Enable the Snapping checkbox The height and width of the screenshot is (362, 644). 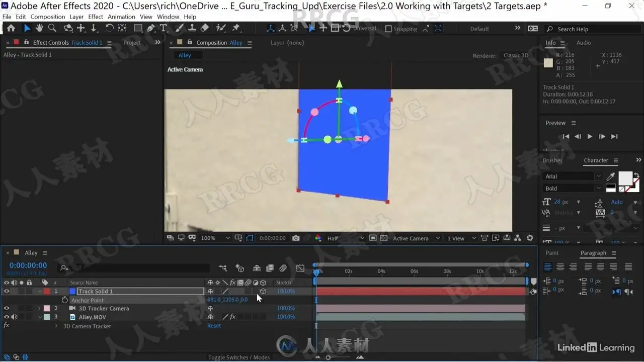pos(388,29)
